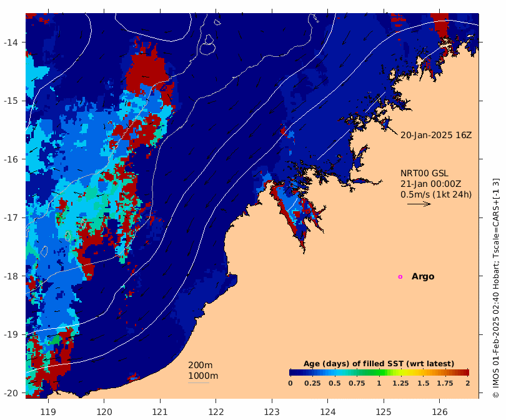This screenshot has width=506, height=420.
Task: Click the colorbar tick label 2
Action: pyautogui.click(x=468, y=383)
